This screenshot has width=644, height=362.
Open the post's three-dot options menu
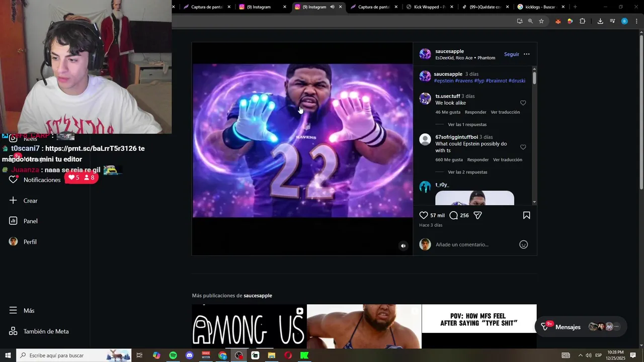tap(526, 54)
